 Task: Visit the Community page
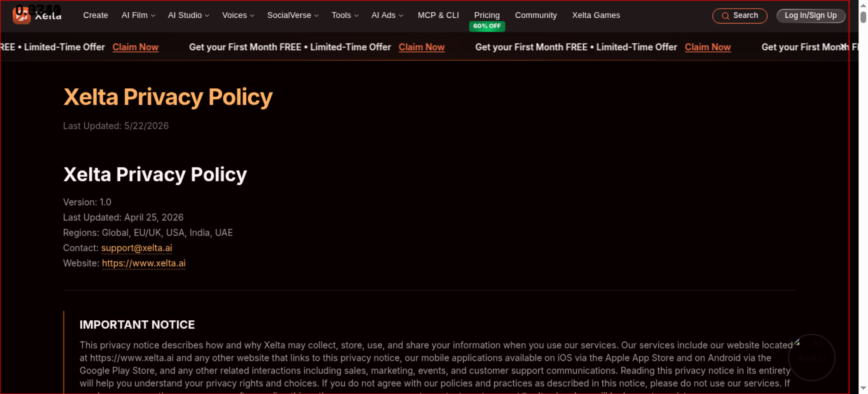click(x=536, y=15)
